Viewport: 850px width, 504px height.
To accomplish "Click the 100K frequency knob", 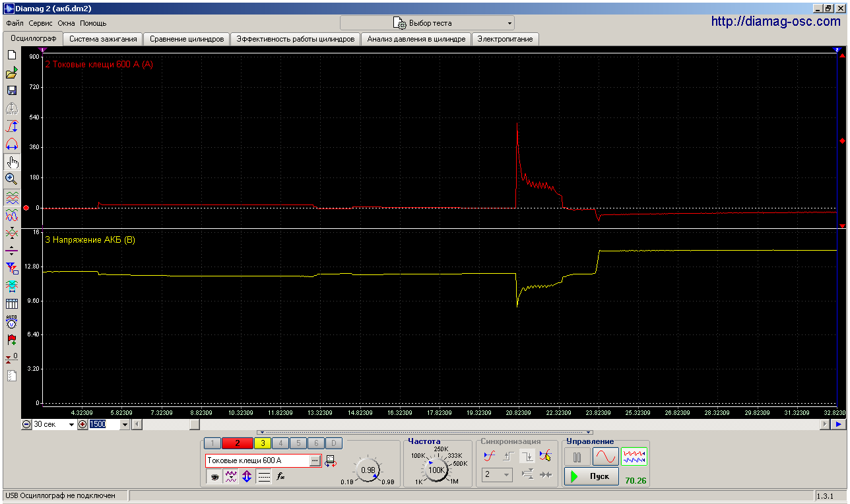I will 436,470.
